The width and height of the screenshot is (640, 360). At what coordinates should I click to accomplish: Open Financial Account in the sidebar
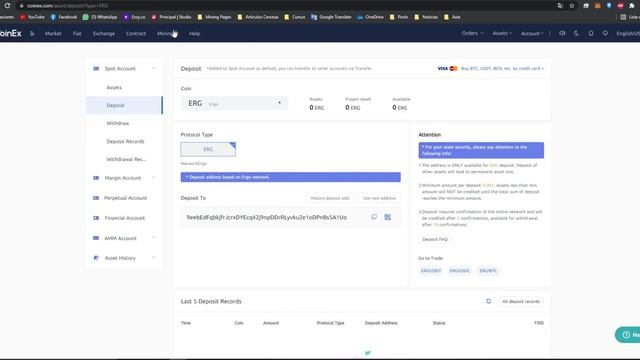125,218
